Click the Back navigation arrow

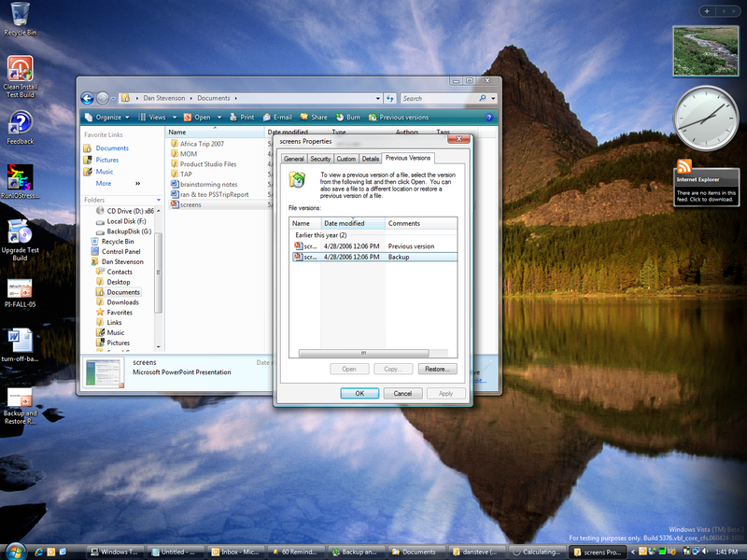click(89, 98)
